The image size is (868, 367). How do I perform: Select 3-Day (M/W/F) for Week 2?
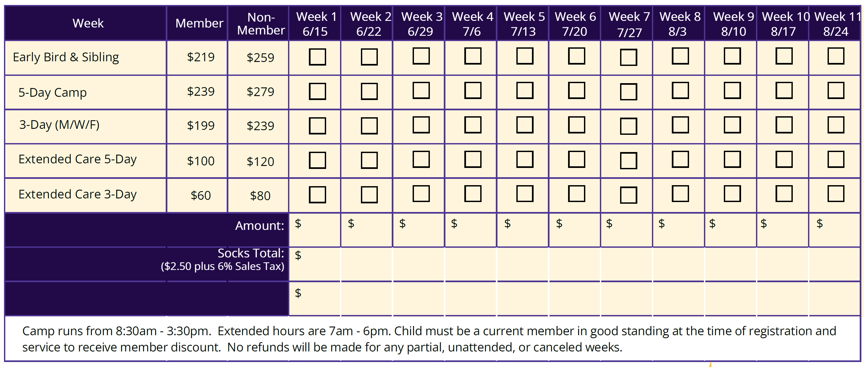(369, 126)
